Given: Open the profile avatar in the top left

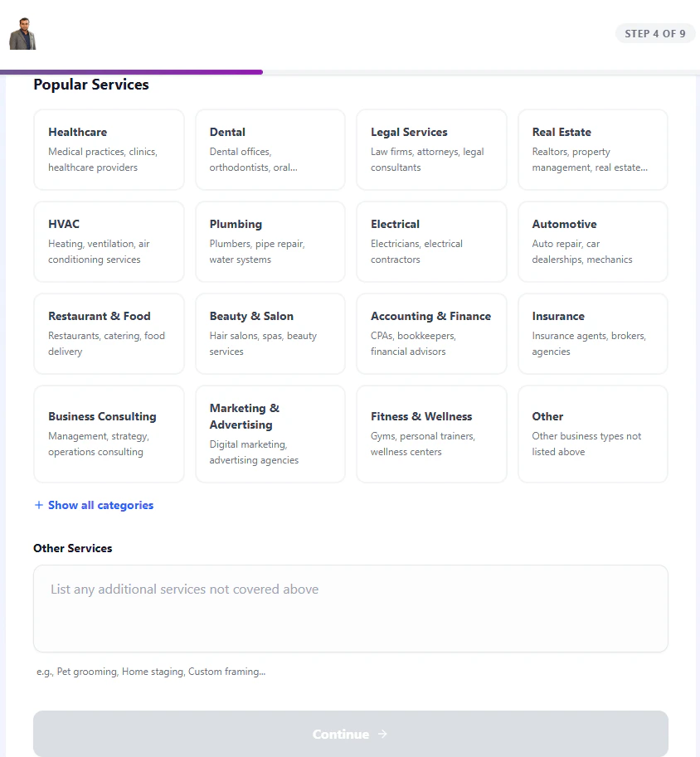Looking at the screenshot, I should [22, 32].
